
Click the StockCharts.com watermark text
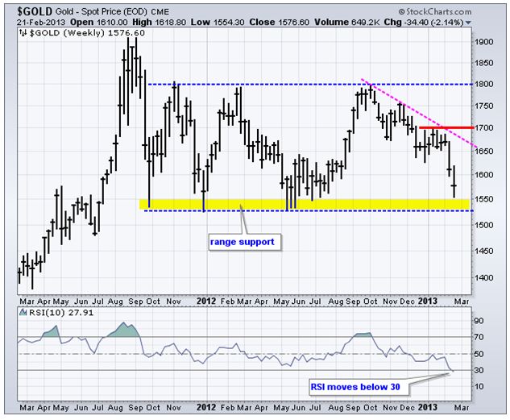pos(434,12)
